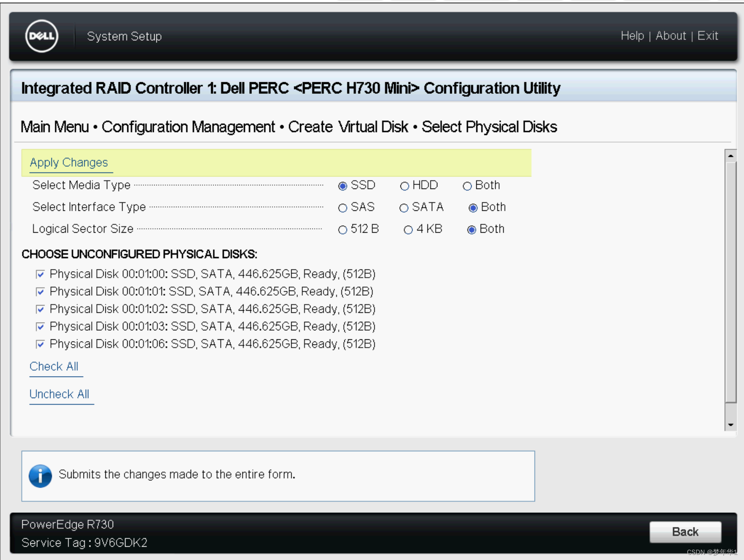
Task: Select 512 B logical sector size
Action: pyautogui.click(x=342, y=230)
